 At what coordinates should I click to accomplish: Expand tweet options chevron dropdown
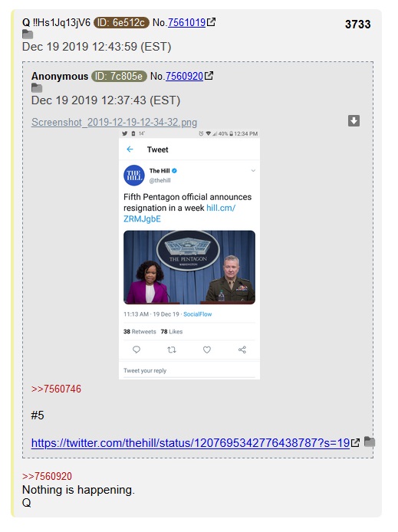coord(253,171)
